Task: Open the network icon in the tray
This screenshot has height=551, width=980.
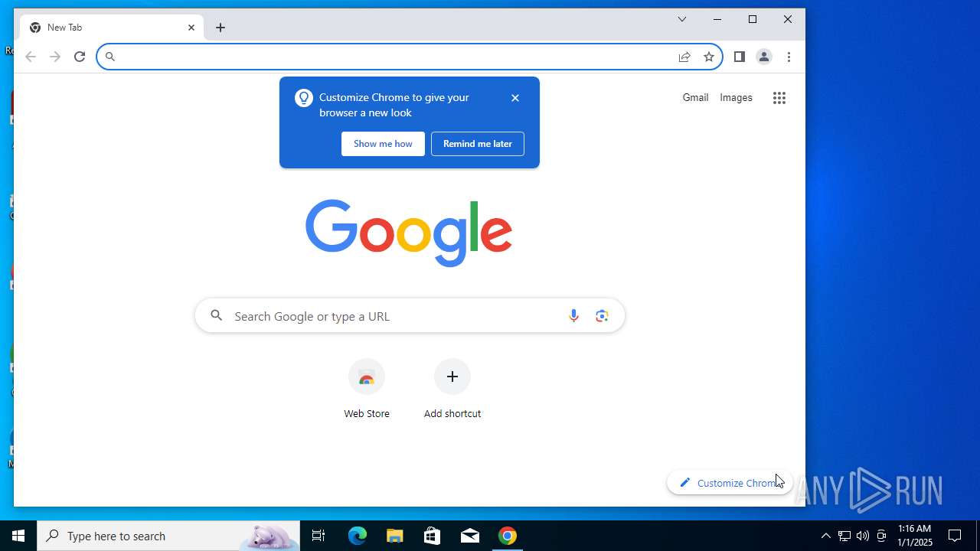Action: coord(844,536)
